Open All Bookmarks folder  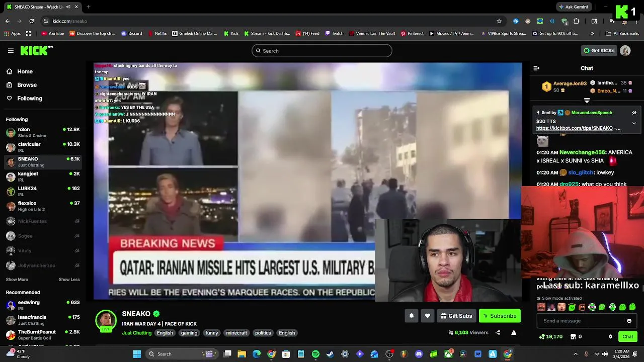click(x=622, y=34)
